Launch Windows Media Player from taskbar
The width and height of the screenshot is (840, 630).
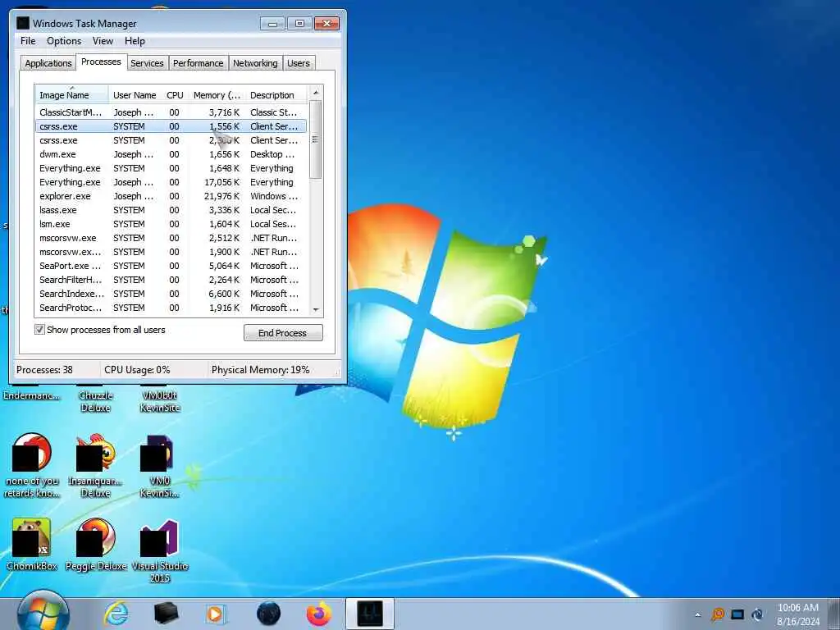pyautogui.click(x=216, y=614)
